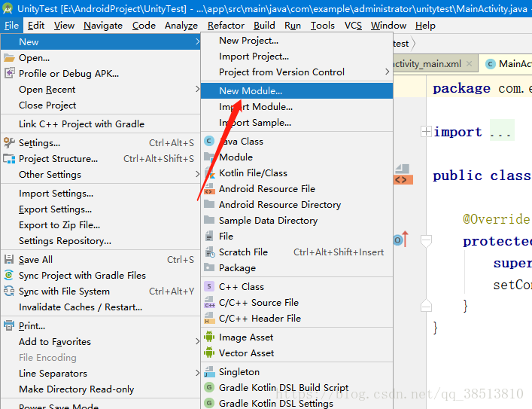The width and height of the screenshot is (532, 409).
Task: Close the activity_main.xml tab
Action: click(469, 63)
